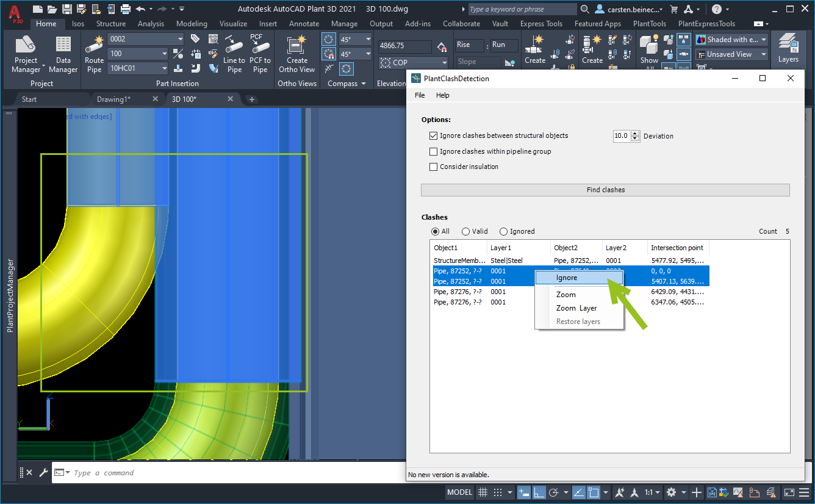815x504 pixels.
Task: Click the Save icon in Quick Access toolbar
Action: (67, 9)
